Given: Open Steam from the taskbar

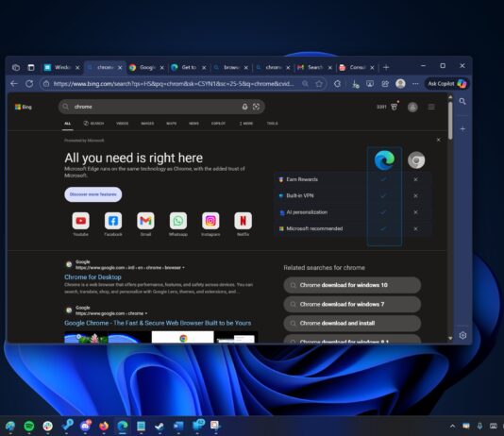Looking at the screenshot, I should [x=160, y=426].
